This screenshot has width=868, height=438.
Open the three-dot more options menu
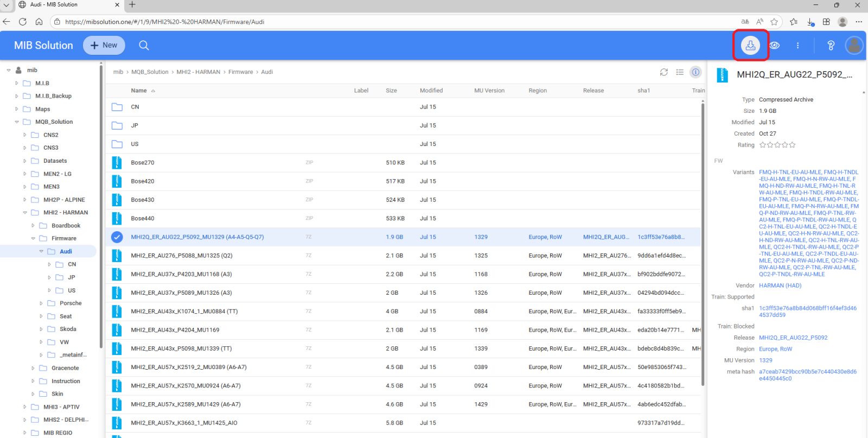tap(797, 46)
